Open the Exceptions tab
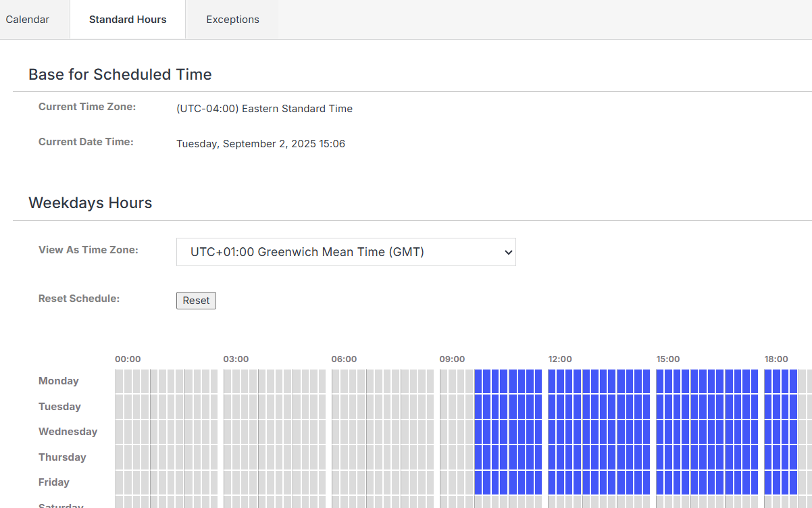The image size is (812, 508). pos(232,20)
